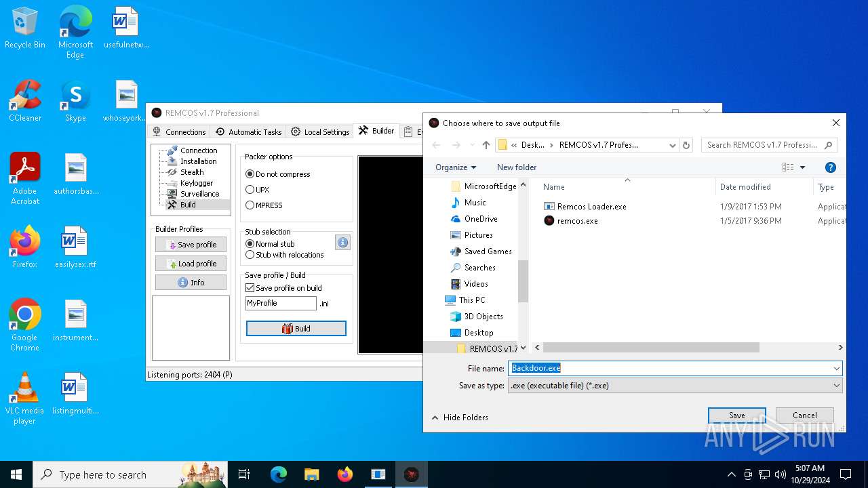Click the builder profiles Info button
The height and width of the screenshot is (488, 868).
[191, 283]
